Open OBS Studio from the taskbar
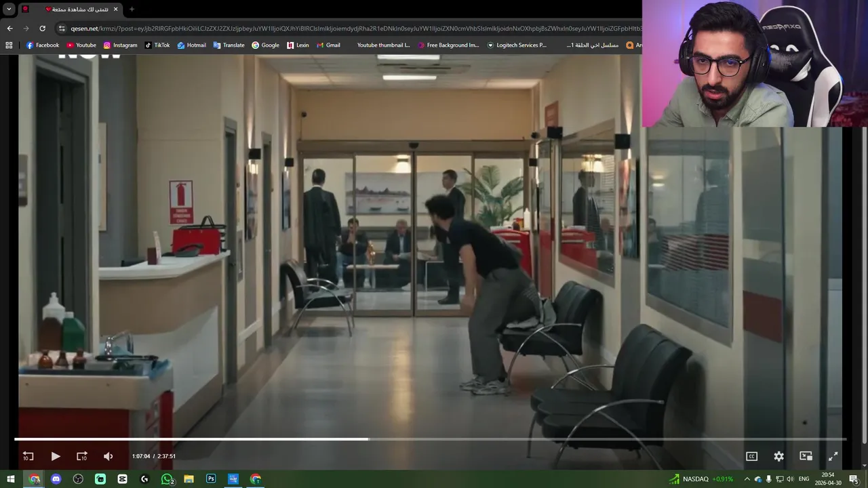Viewport: 868px width, 488px height. 78,479
